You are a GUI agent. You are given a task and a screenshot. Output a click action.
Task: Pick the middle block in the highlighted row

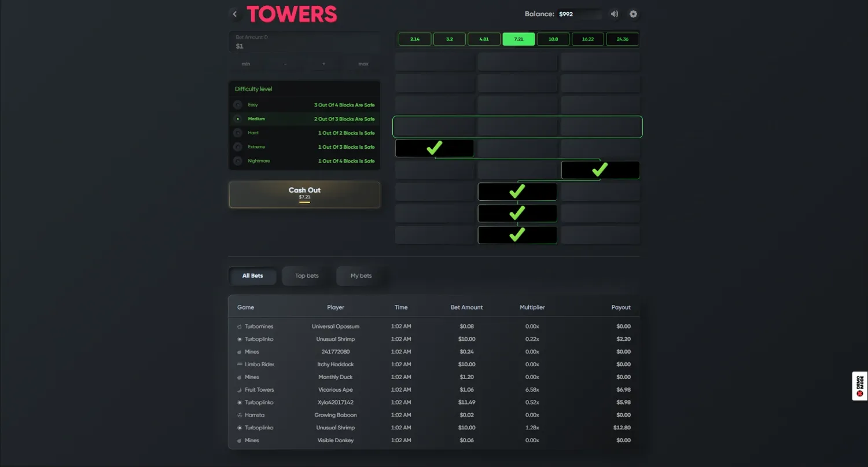pyautogui.click(x=517, y=127)
